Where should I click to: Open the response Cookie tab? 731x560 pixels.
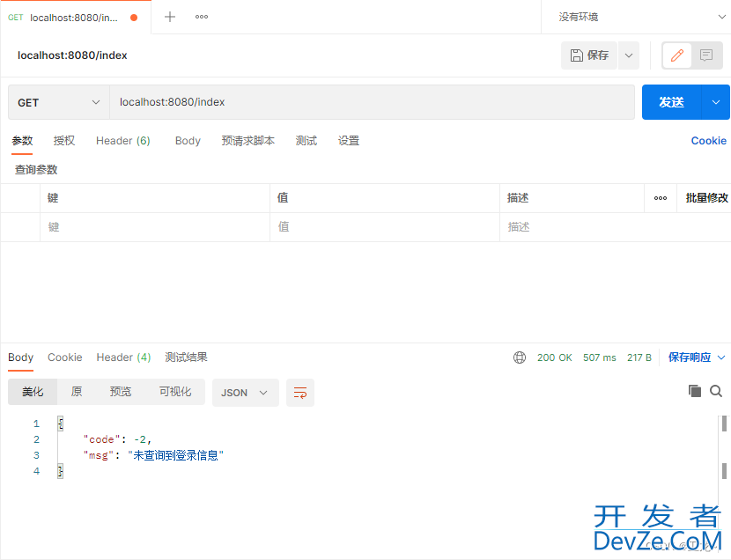coord(65,357)
